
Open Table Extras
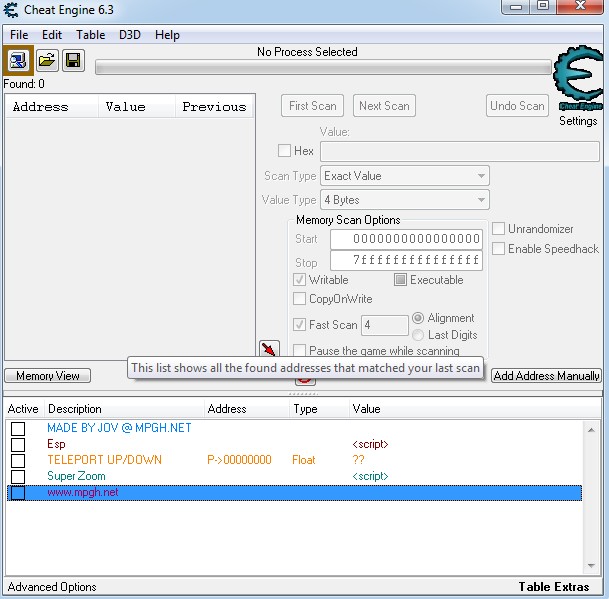point(554,587)
